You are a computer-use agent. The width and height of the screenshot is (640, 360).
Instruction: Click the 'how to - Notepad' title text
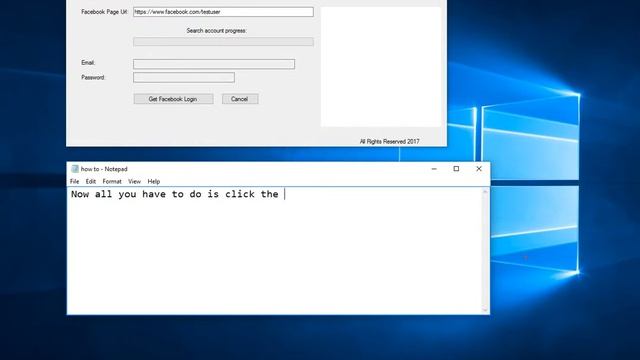(x=104, y=169)
